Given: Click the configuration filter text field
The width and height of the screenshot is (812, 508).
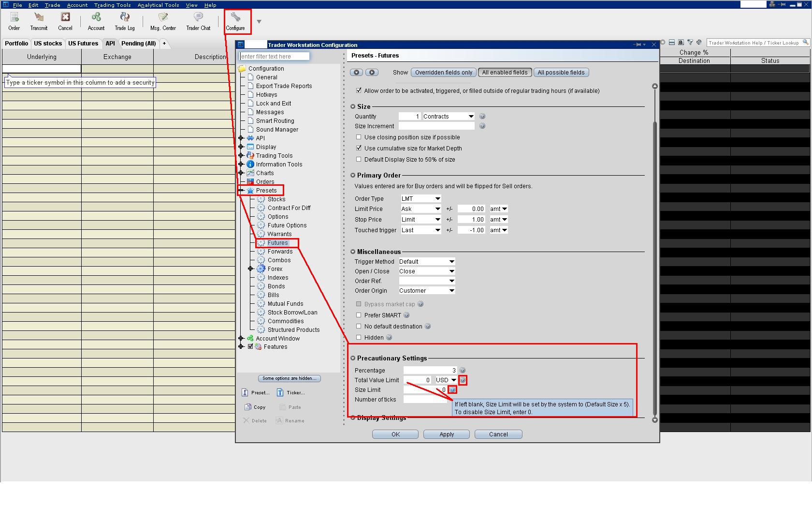Looking at the screenshot, I should pos(275,57).
